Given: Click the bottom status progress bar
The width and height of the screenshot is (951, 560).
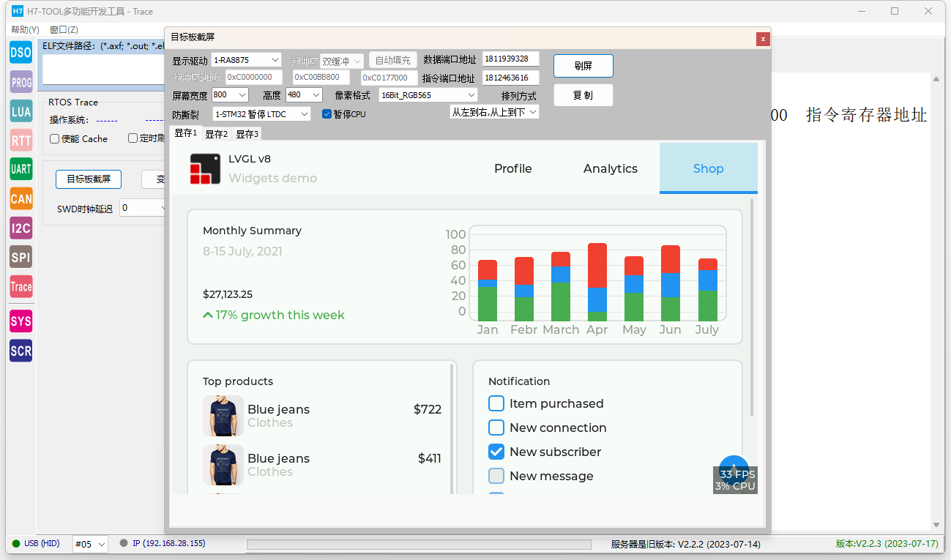Looking at the screenshot, I should (419, 544).
